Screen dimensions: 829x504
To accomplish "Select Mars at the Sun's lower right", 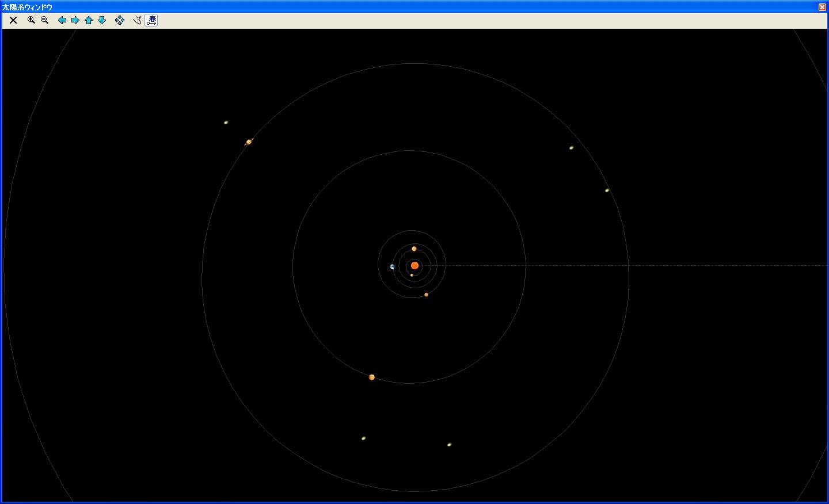I will point(426,295).
